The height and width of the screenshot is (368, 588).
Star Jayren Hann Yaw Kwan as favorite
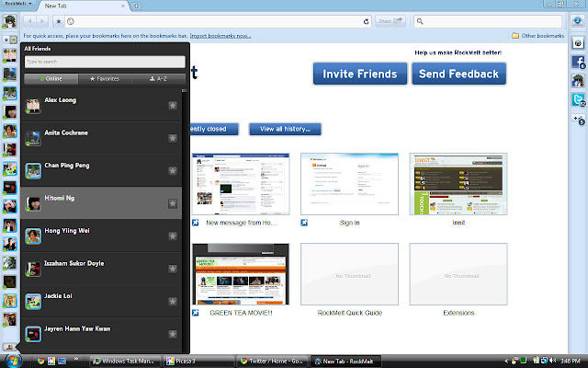pos(173,334)
